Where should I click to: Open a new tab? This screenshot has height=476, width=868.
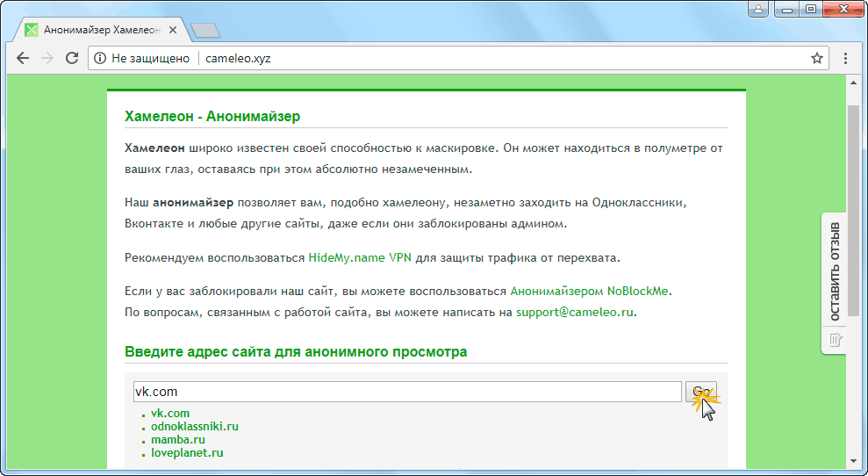tap(205, 31)
